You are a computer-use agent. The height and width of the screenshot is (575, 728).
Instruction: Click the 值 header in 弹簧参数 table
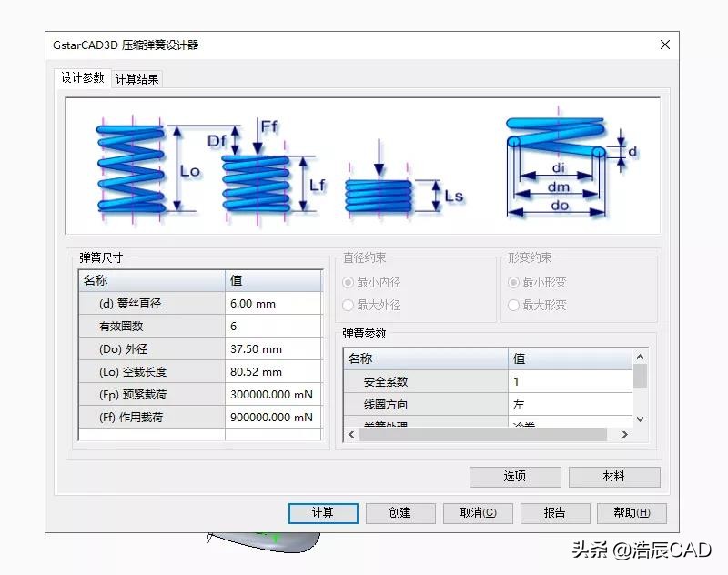coord(571,358)
